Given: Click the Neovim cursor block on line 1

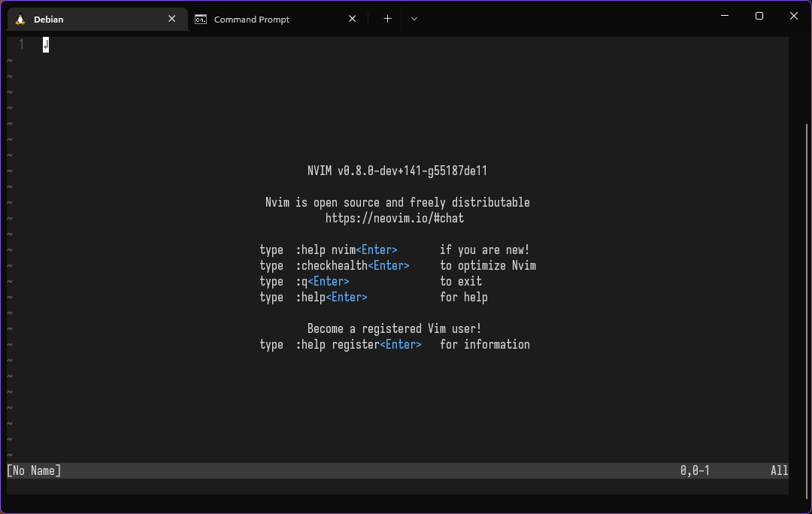Looking at the screenshot, I should click(x=45, y=45).
